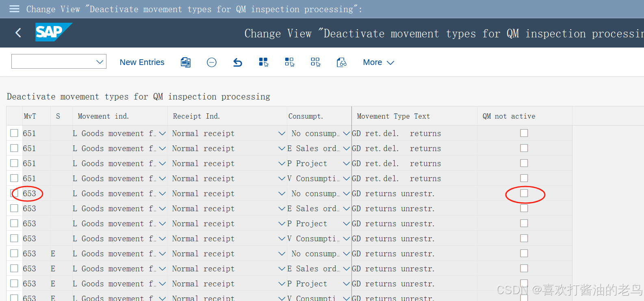Click the Movement ind. column header
Screen dimensions: 644x301
120,116
